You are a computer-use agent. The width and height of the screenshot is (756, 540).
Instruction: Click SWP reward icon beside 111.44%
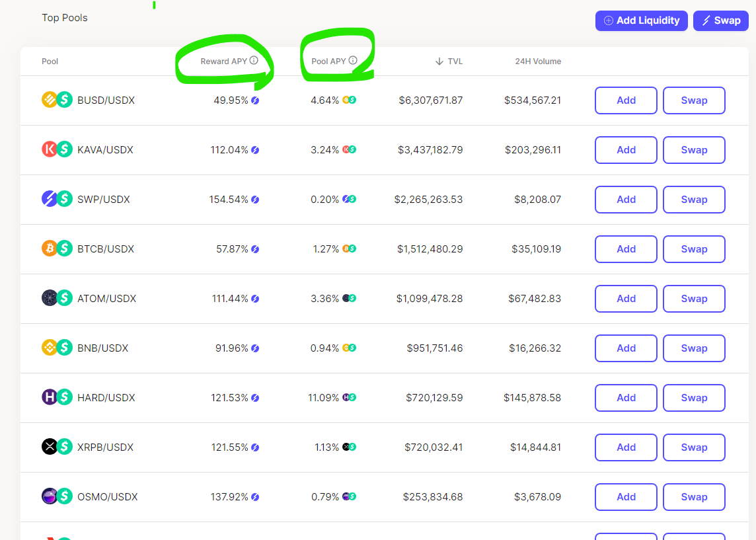click(x=255, y=299)
